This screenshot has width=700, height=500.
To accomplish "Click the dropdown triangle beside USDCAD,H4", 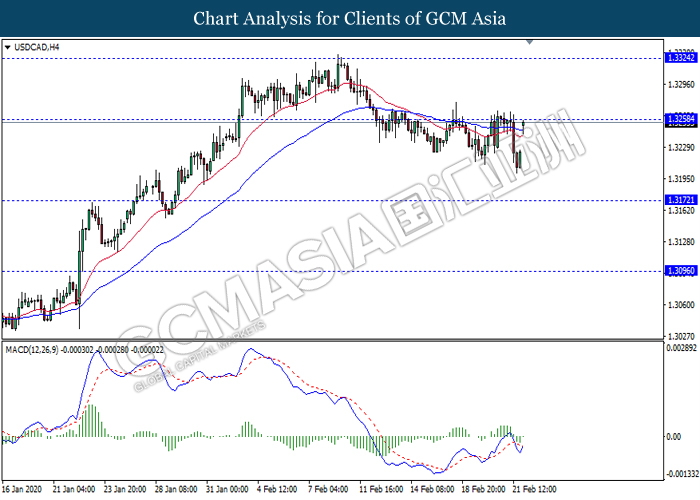I will point(7,47).
